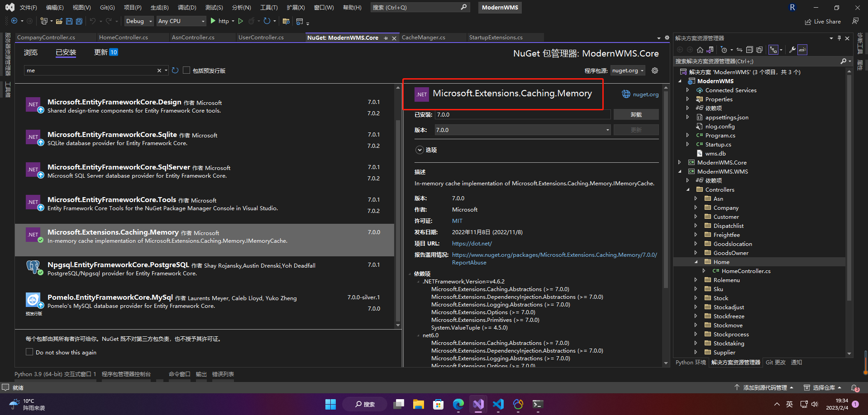Click the Windows Start button
This screenshot has height=415, width=868.
(331, 404)
